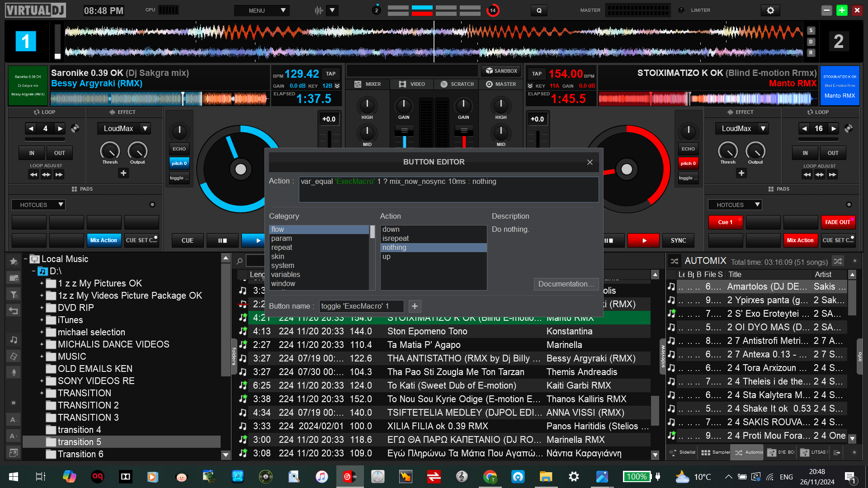Select the 'transition 4' folder

point(80,430)
